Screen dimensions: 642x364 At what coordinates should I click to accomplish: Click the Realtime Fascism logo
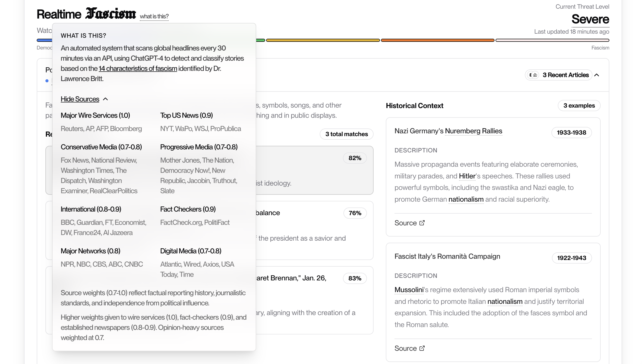pyautogui.click(x=86, y=14)
